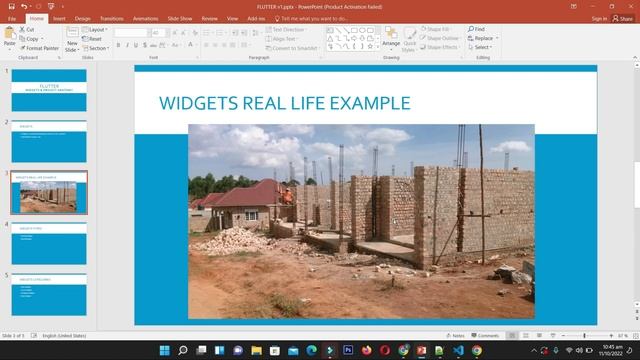
Task: Switch to Normal view icon
Action: click(512, 336)
